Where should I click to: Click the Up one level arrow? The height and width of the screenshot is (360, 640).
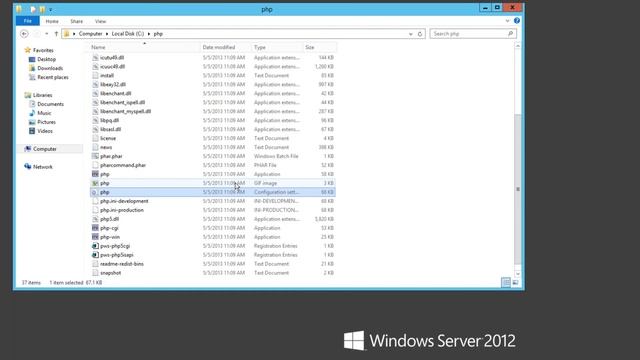point(56,34)
